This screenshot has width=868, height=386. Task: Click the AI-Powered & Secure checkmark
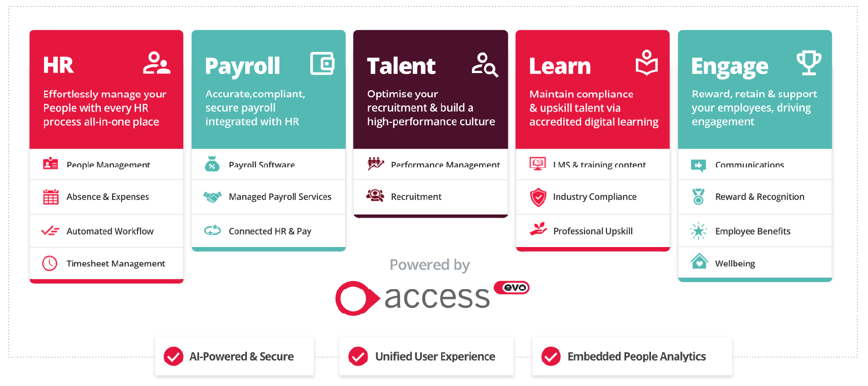tap(173, 357)
